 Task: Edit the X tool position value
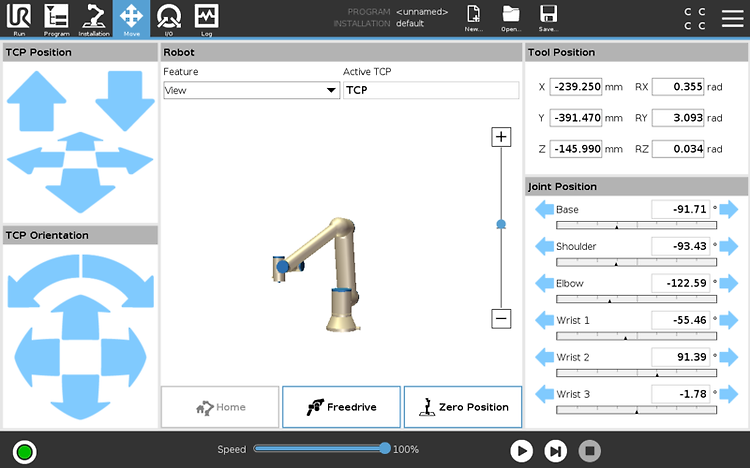click(x=575, y=87)
